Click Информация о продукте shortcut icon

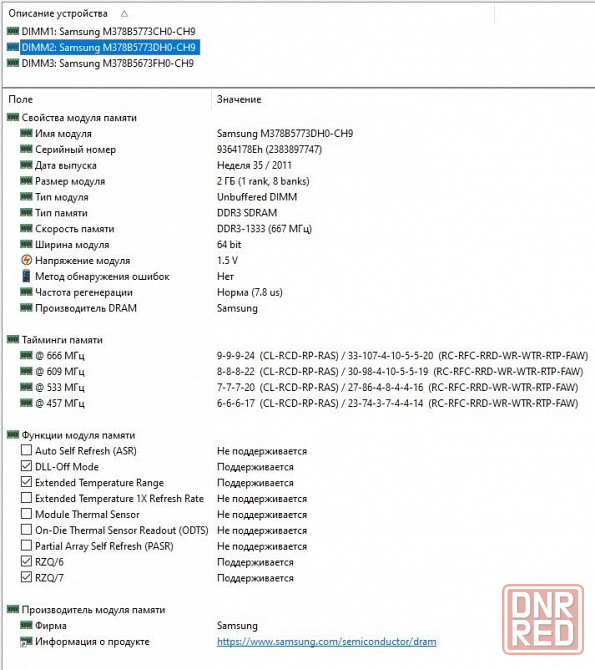(x=27, y=641)
